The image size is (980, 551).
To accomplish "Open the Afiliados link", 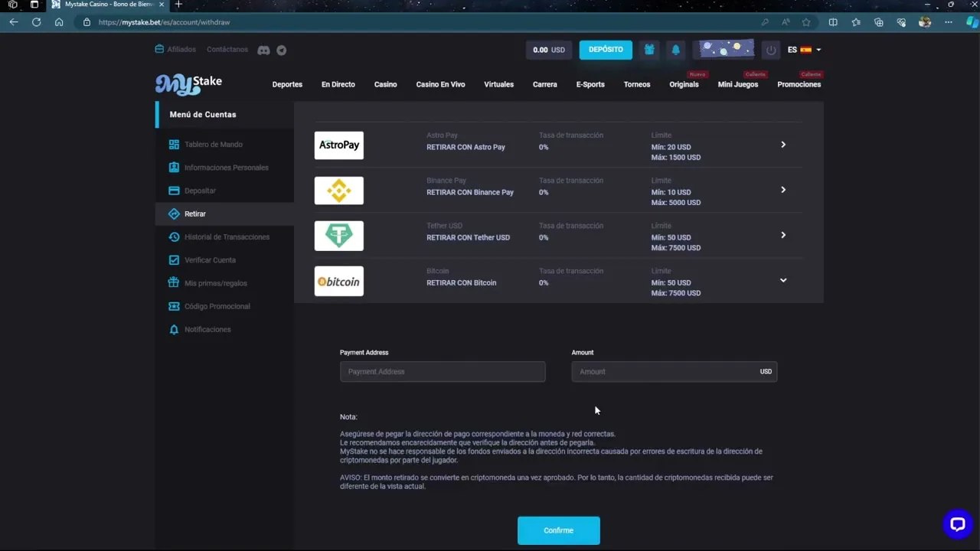I will pos(175,50).
